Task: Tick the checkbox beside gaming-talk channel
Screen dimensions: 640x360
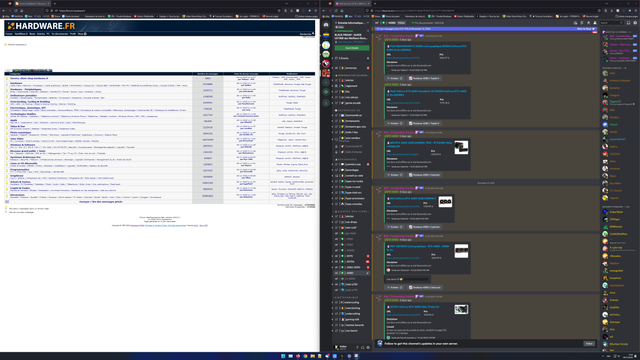Action: coord(337,320)
